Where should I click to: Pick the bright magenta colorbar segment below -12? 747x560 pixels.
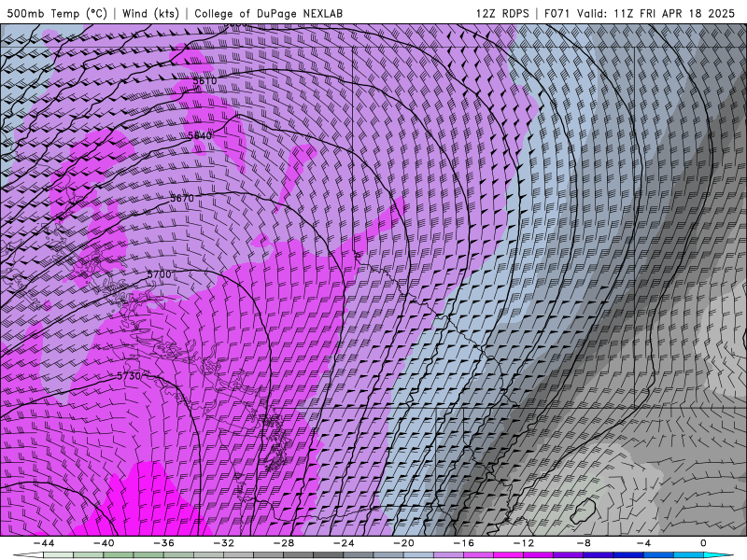click(509, 555)
